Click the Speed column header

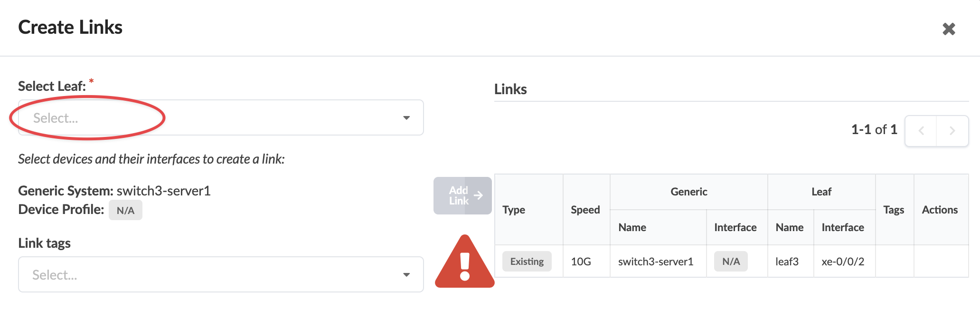[585, 210]
